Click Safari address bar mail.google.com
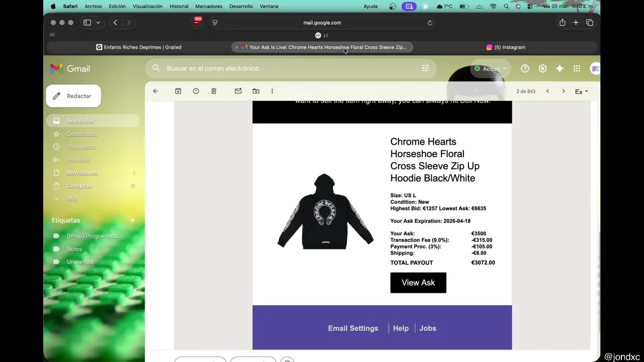The width and height of the screenshot is (644, 362). 322,23
